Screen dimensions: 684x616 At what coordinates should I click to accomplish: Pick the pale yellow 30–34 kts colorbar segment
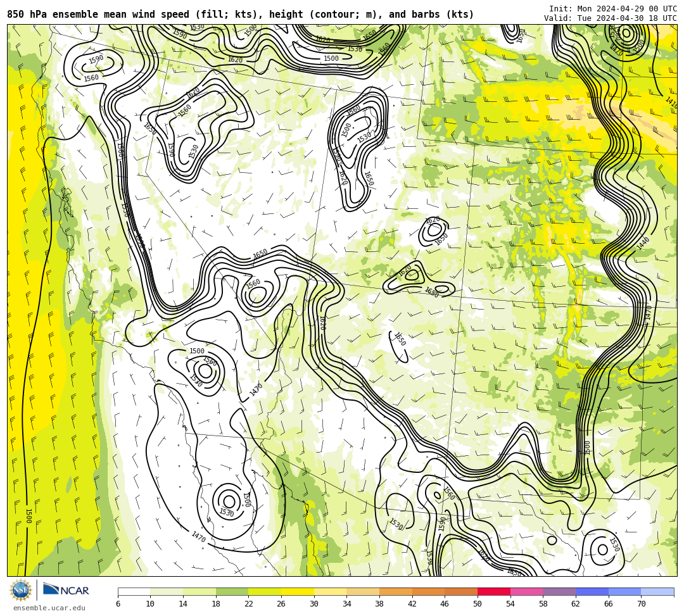[330, 591]
